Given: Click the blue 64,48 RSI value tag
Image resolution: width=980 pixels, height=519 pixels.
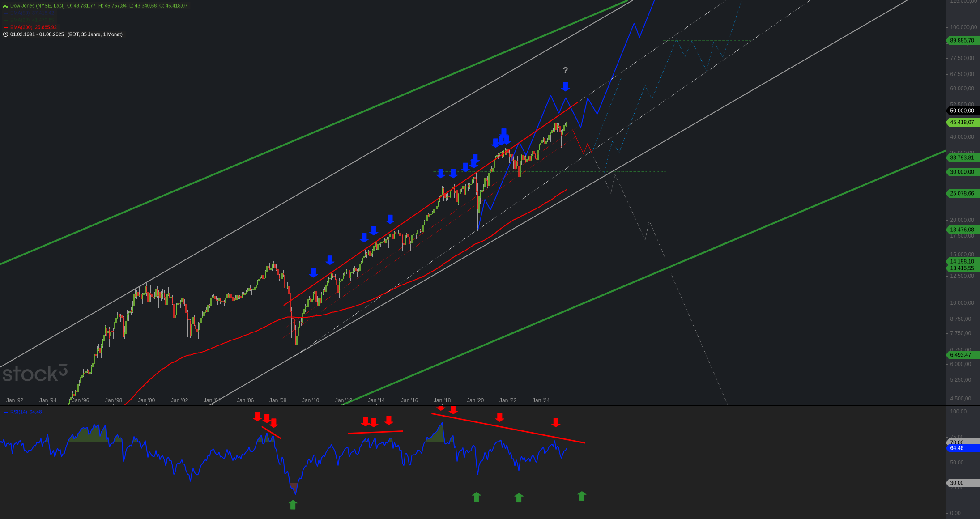Looking at the screenshot, I should tap(963, 448).
